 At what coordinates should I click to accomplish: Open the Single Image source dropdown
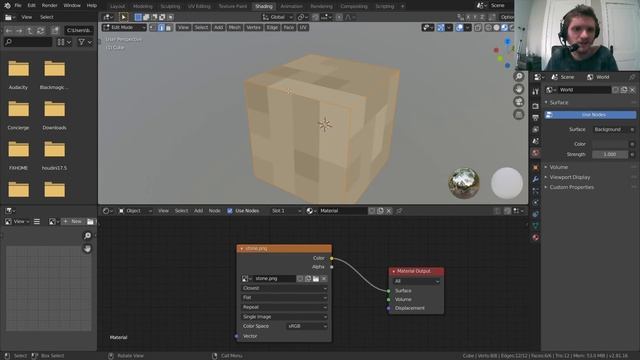point(284,317)
